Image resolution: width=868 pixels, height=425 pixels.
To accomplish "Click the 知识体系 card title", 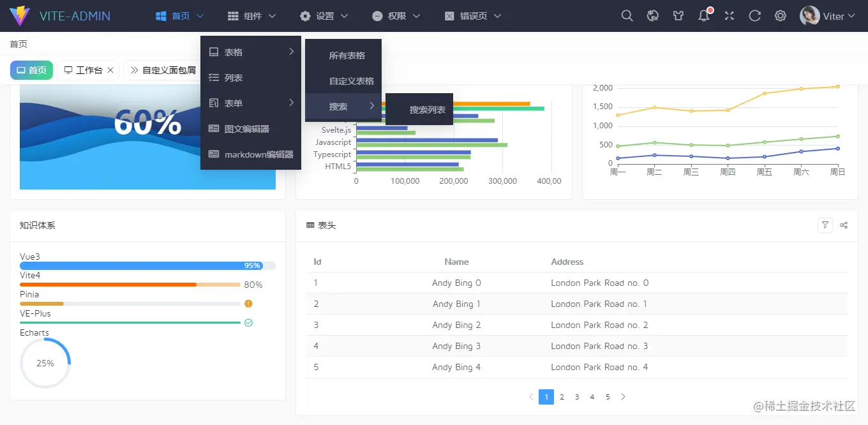I will coord(38,225).
